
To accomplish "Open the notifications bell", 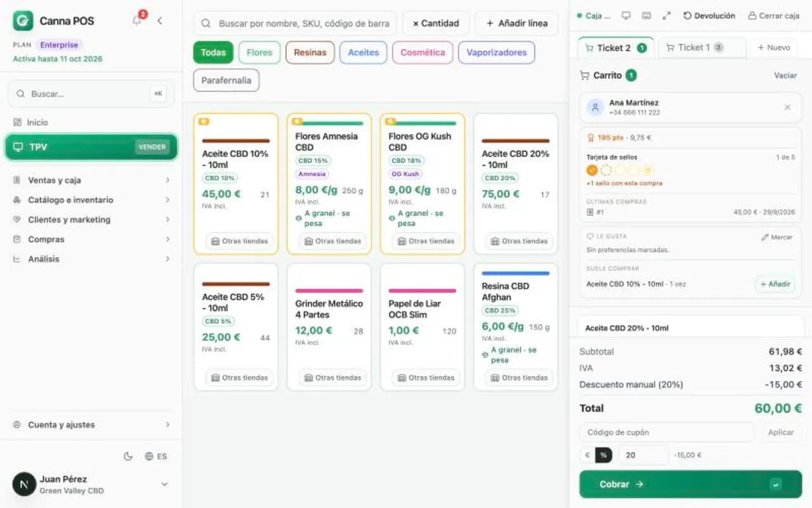I will tap(137, 20).
